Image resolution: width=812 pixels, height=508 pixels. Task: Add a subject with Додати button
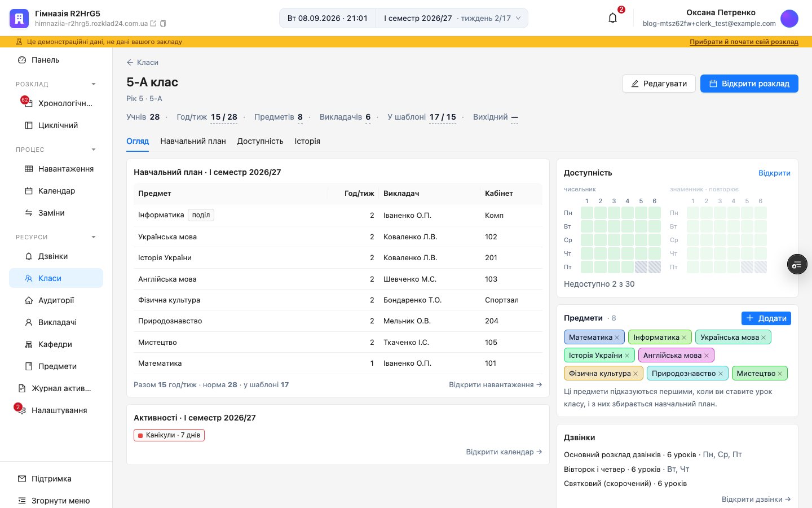pos(766,318)
